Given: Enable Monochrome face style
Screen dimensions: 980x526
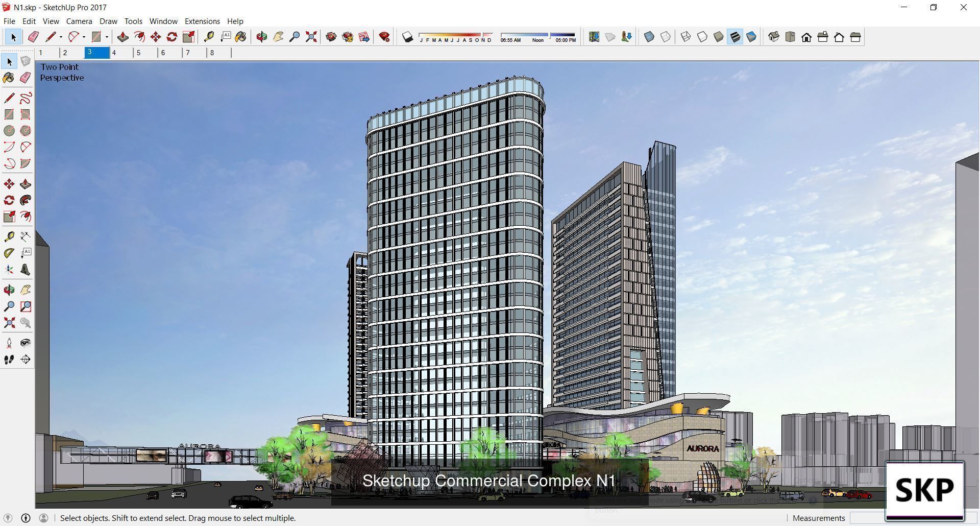Looking at the screenshot, I should tap(751, 37).
